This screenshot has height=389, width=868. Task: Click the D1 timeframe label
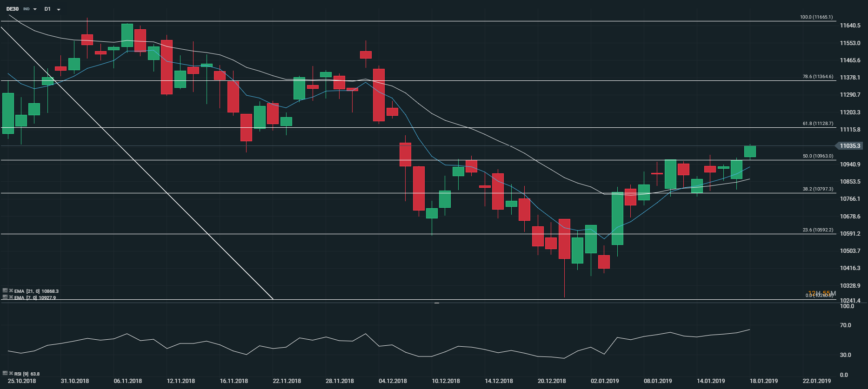tap(47, 9)
